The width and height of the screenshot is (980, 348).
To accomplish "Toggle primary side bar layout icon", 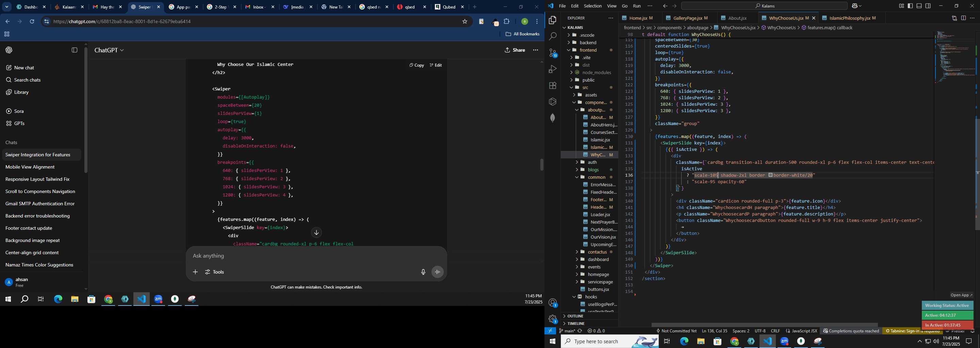I will pyautogui.click(x=910, y=6).
